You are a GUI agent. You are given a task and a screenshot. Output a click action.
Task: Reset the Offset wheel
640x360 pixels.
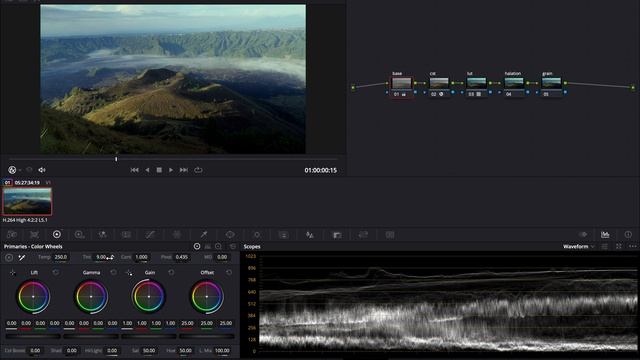[229, 272]
